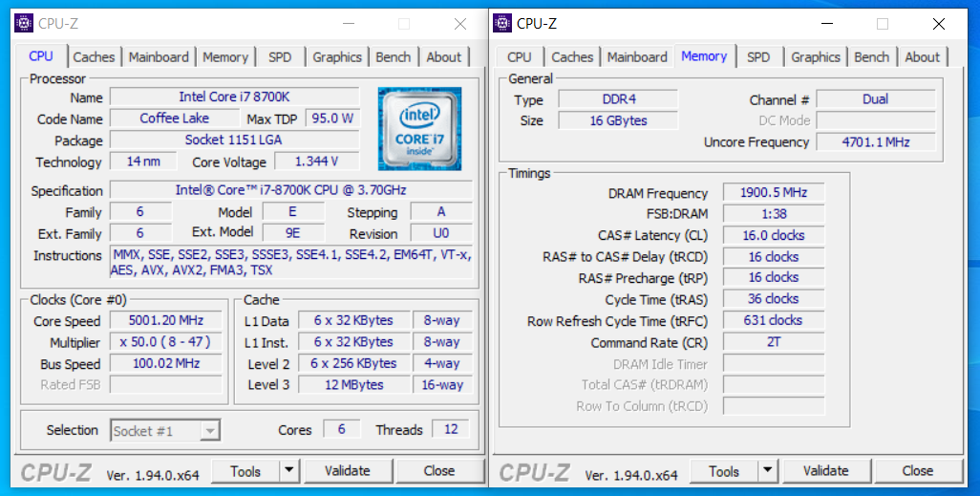The height and width of the screenshot is (496, 980).
Task: Click the Intel Core i7 logo
Action: [419, 129]
